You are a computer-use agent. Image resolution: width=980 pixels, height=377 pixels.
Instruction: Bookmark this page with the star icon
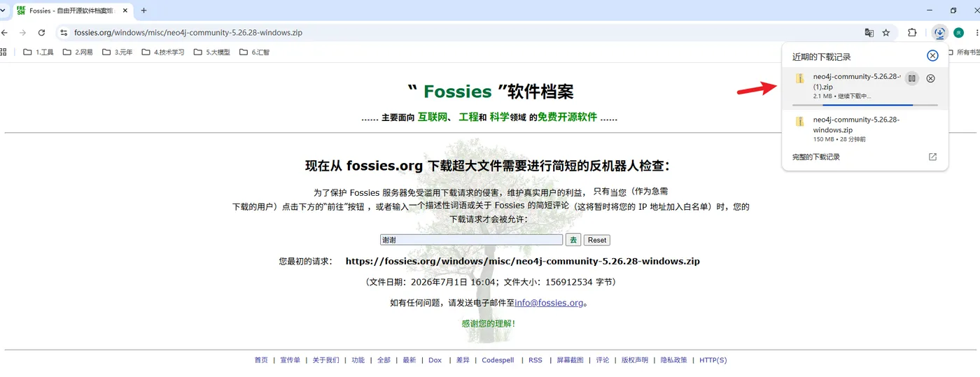click(886, 32)
